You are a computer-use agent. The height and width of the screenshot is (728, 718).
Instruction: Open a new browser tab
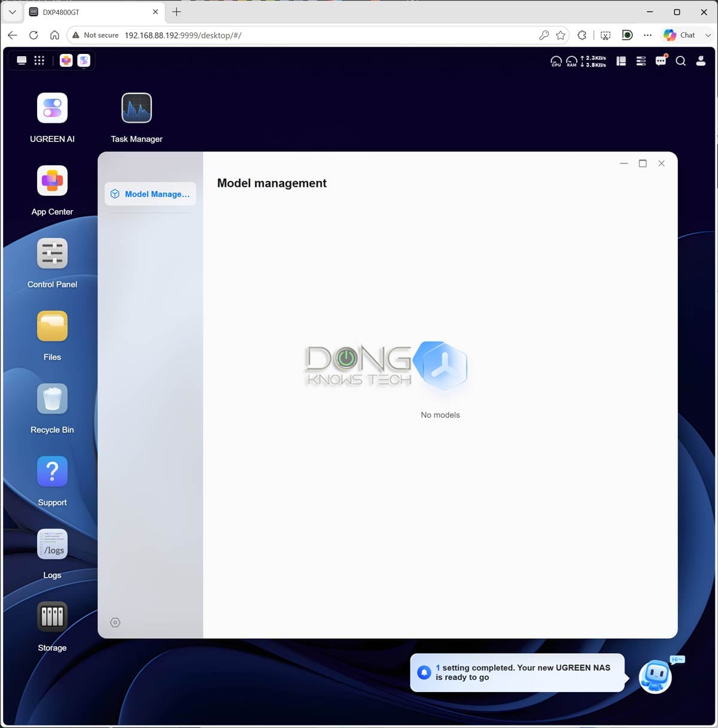tap(177, 12)
